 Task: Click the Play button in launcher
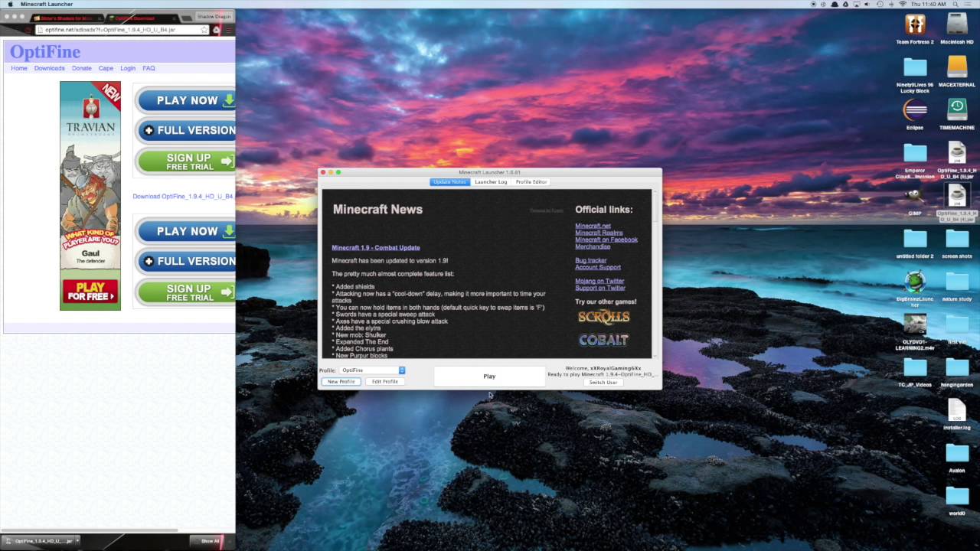coord(489,377)
